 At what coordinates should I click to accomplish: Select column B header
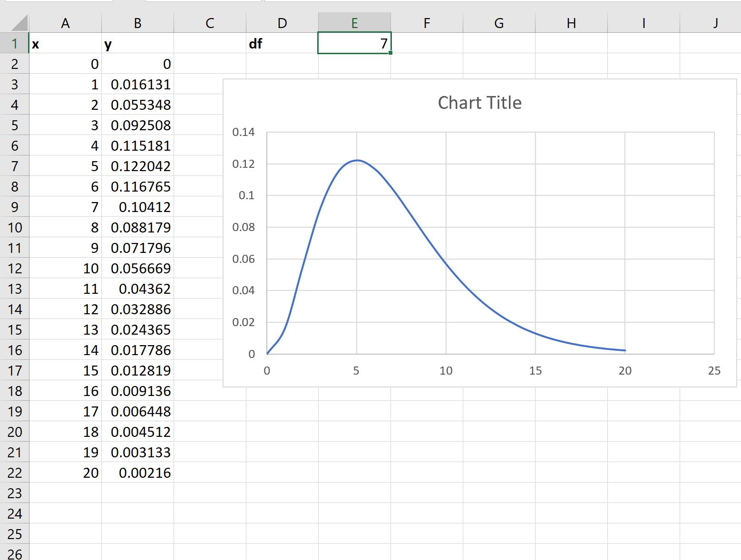(x=138, y=23)
